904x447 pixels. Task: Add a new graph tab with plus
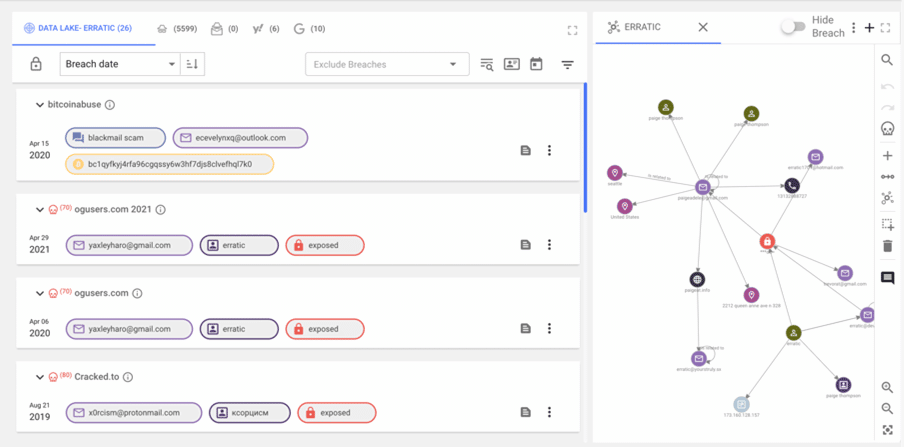click(869, 28)
